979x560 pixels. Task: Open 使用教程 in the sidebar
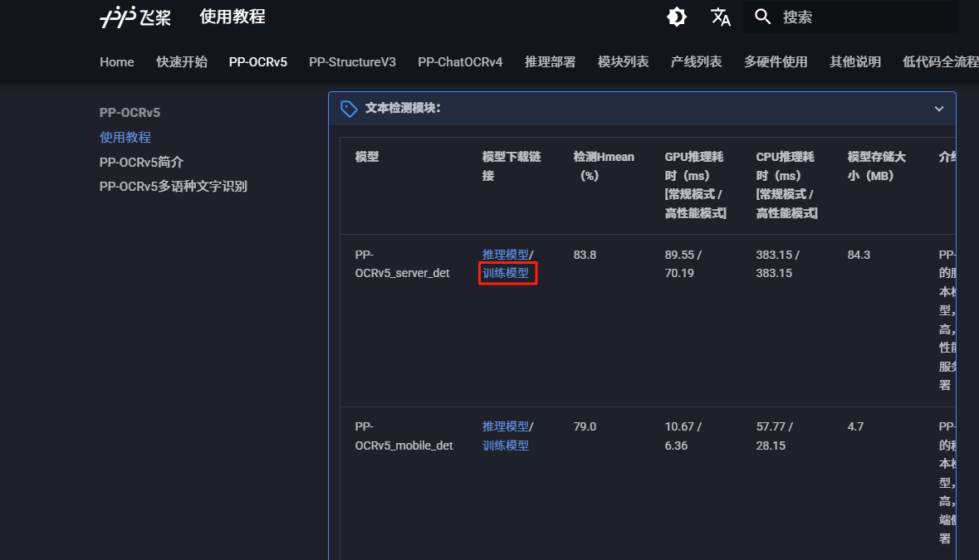pos(125,138)
